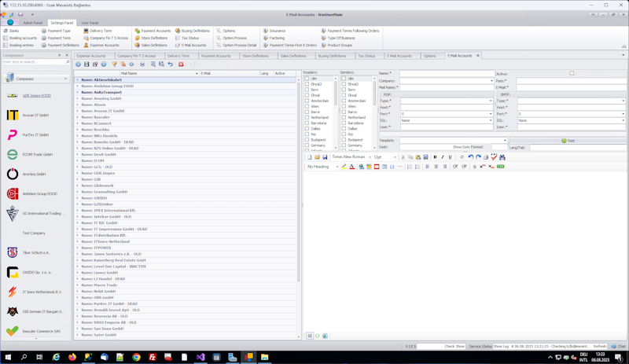The width and height of the screenshot is (629, 364).
Task: Click the Test button
Action: pyautogui.click(x=568, y=141)
